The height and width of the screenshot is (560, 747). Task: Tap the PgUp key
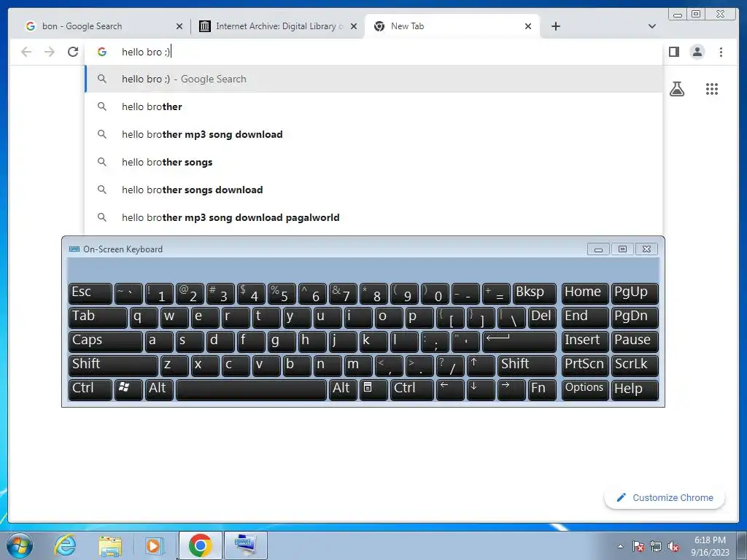point(635,293)
